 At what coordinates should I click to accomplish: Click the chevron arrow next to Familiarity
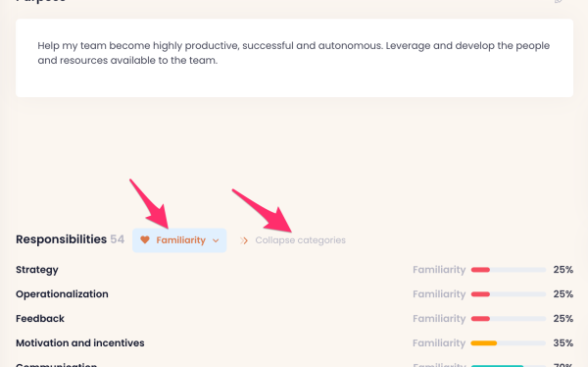tap(216, 240)
